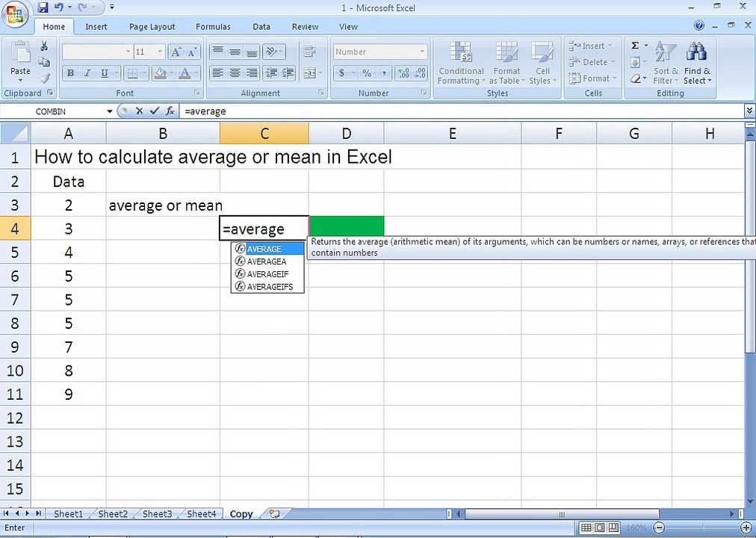Toggle Bold formatting

coord(70,73)
